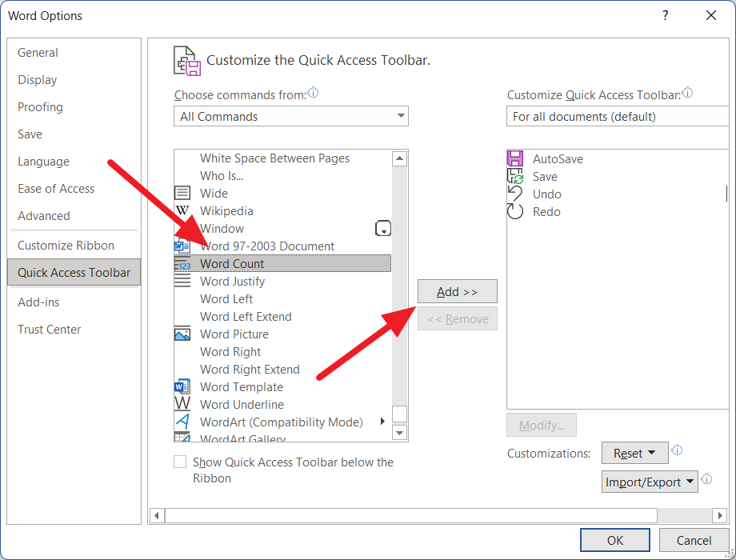Click the Modify... button

(x=542, y=426)
